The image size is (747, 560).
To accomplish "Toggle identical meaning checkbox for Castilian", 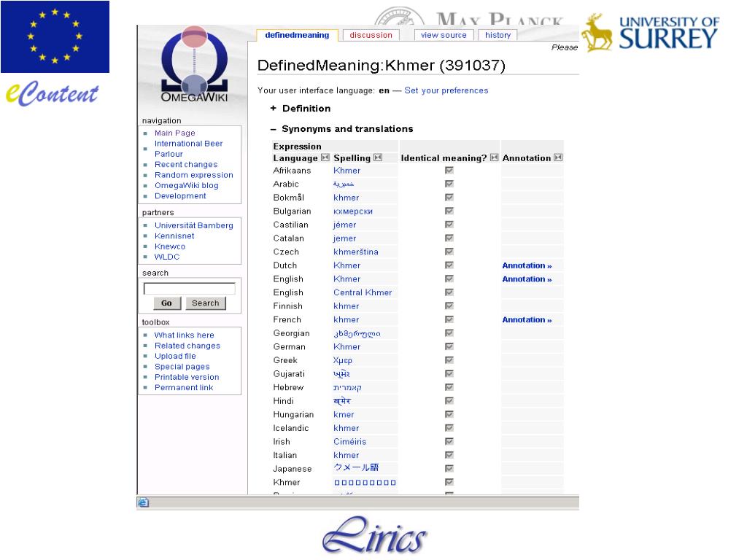I will [449, 225].
